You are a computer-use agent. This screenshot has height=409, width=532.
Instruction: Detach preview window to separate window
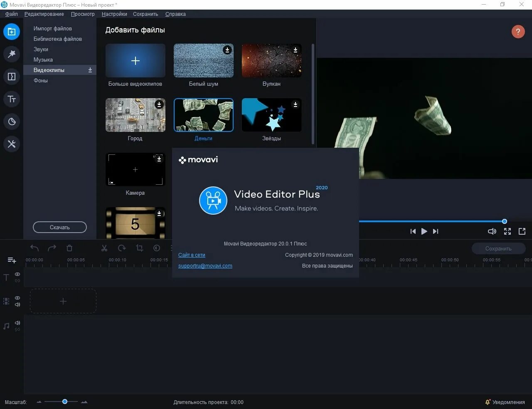[522, 231]
